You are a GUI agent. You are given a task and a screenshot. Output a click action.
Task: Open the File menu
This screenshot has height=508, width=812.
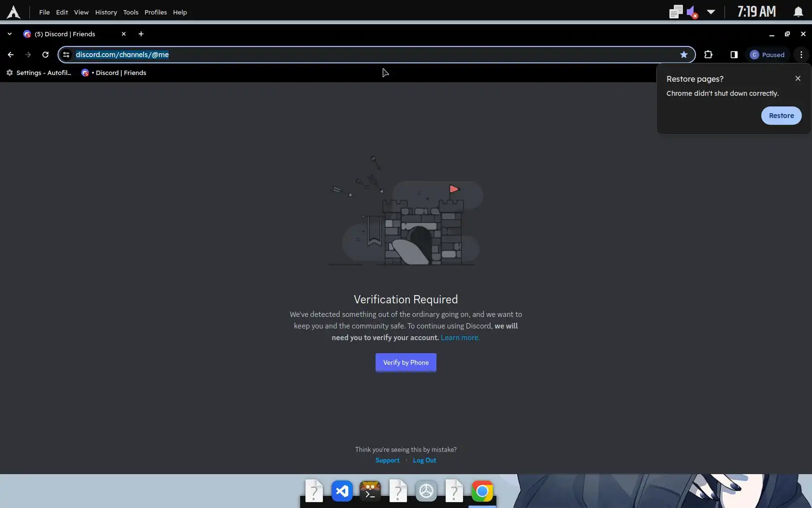pos(44,12)
